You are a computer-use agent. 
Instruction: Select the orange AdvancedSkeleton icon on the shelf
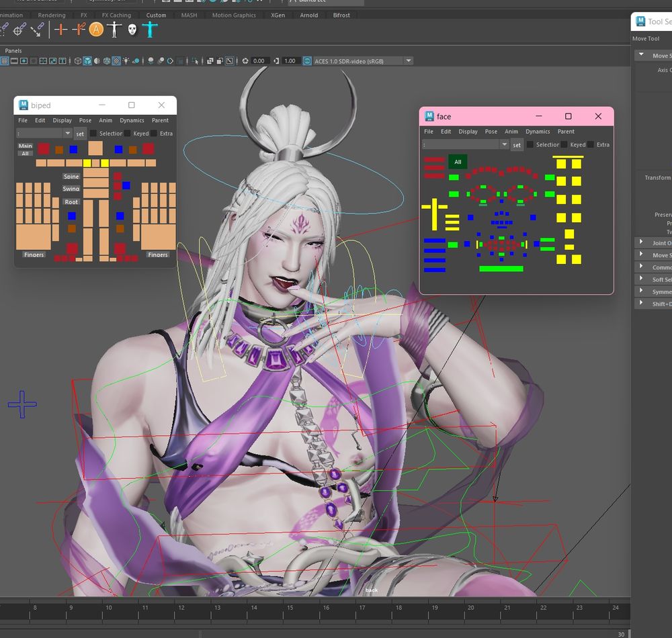click(x=97, y=30)
